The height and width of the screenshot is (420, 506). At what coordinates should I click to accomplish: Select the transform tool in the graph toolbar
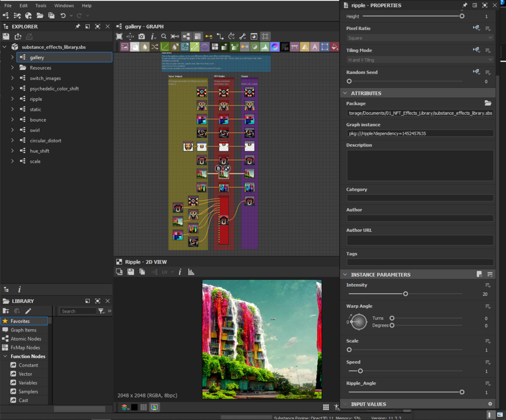129,36
